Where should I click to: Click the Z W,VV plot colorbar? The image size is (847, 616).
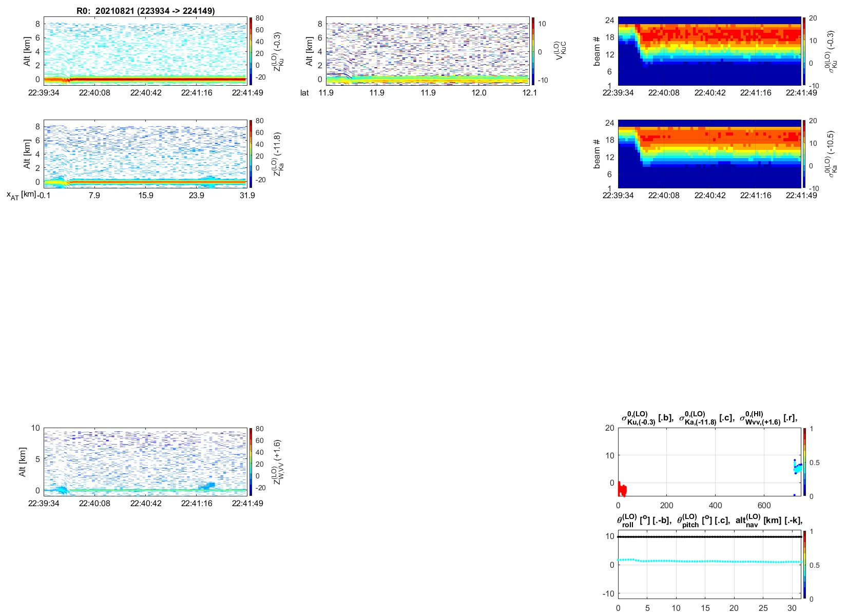coord(251,461)
